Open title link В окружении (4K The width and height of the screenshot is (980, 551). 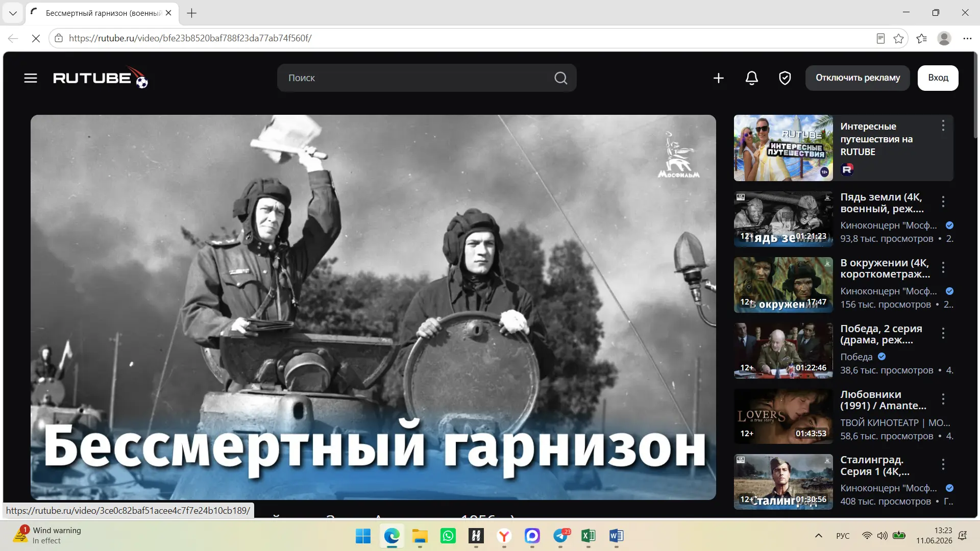pos(885,268)
